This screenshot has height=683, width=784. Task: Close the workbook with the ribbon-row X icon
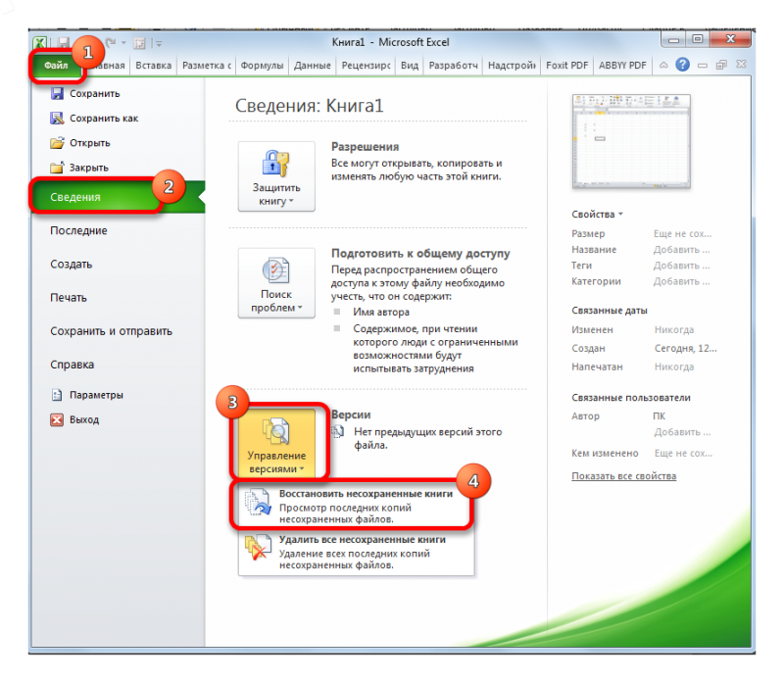click(x=741, y=65)
